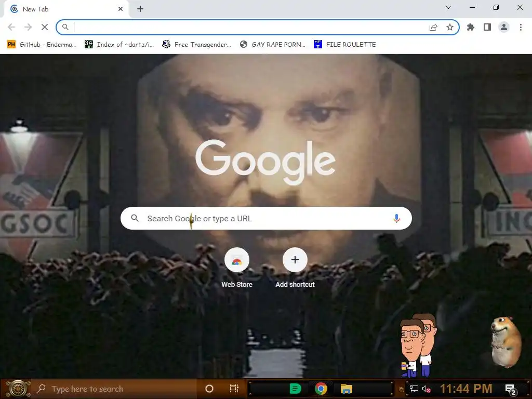Click the Add shortcut button
Screen dimensions: 532x399
click(295, 268)
